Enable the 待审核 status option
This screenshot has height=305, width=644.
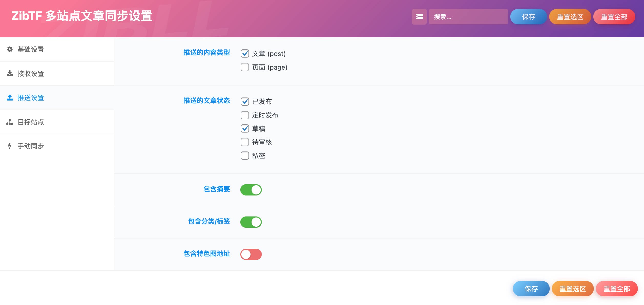[245, 142]
